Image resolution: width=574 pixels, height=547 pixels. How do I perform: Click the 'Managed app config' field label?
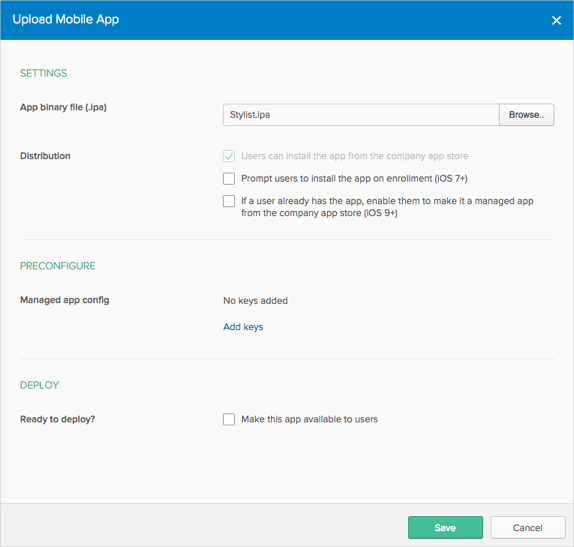coord(64,300)
